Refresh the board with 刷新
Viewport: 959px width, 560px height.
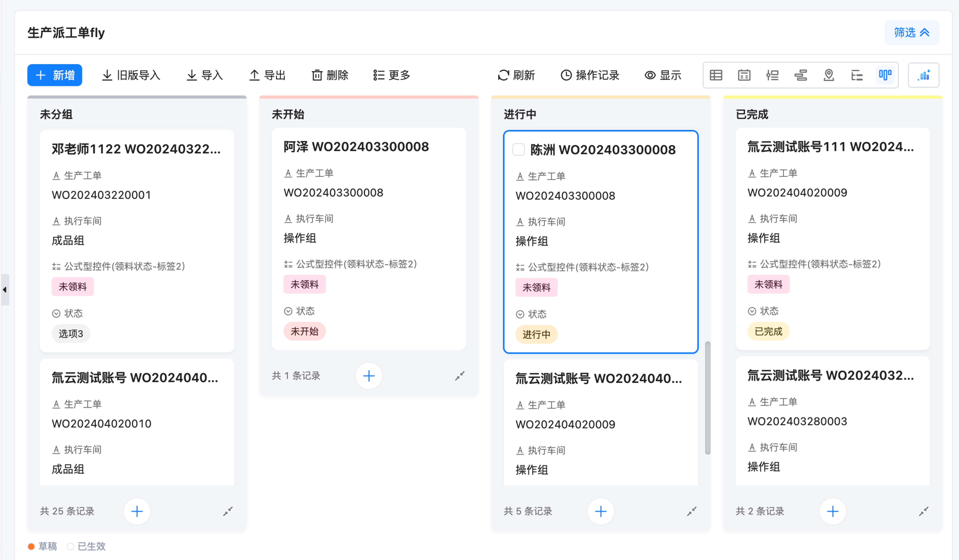coord(516,75)
